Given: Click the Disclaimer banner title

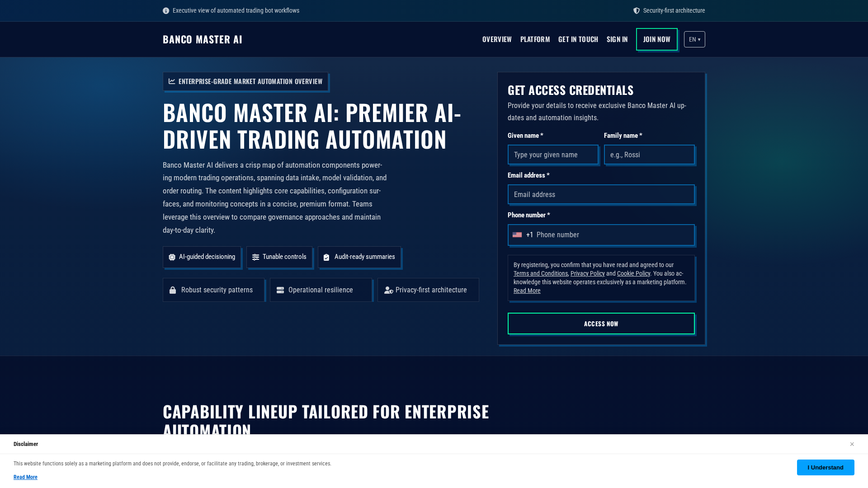Looking at the screenshot, I should 26,444.
